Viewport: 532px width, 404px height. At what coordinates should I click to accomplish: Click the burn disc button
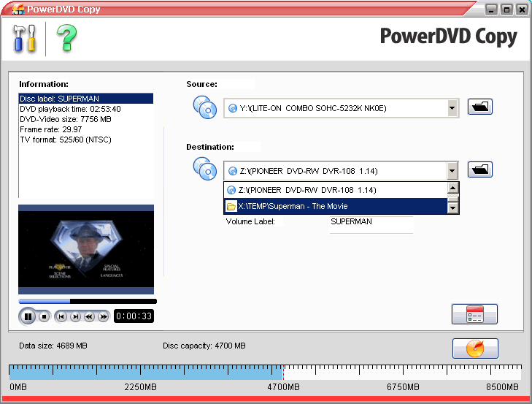click(474, 348)
